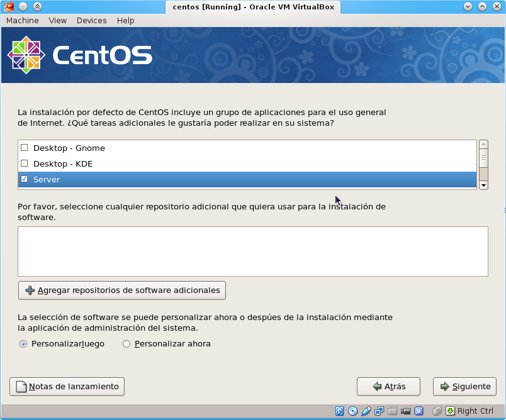
Task: Click the mouse integration status icon
Action: pos(437,411)
